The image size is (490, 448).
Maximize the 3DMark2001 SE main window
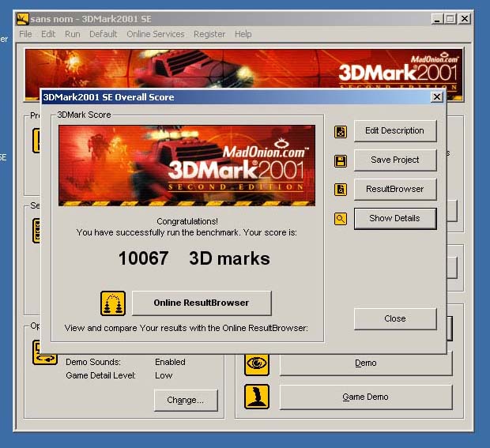pos(450,19)
